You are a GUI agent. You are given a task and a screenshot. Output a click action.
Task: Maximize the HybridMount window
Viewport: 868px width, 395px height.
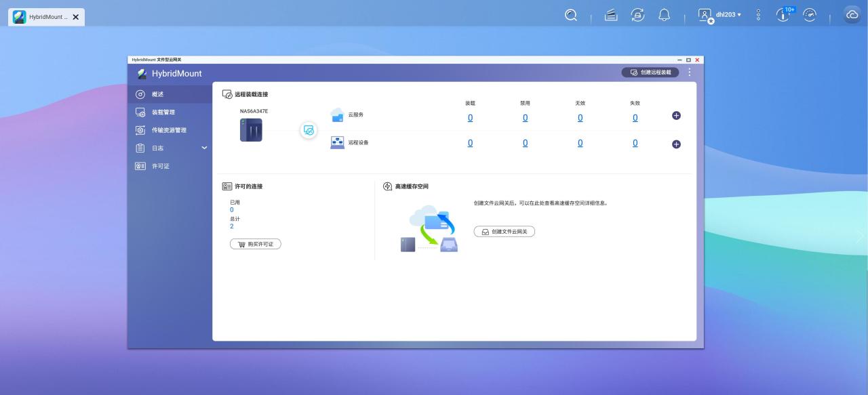688,60
